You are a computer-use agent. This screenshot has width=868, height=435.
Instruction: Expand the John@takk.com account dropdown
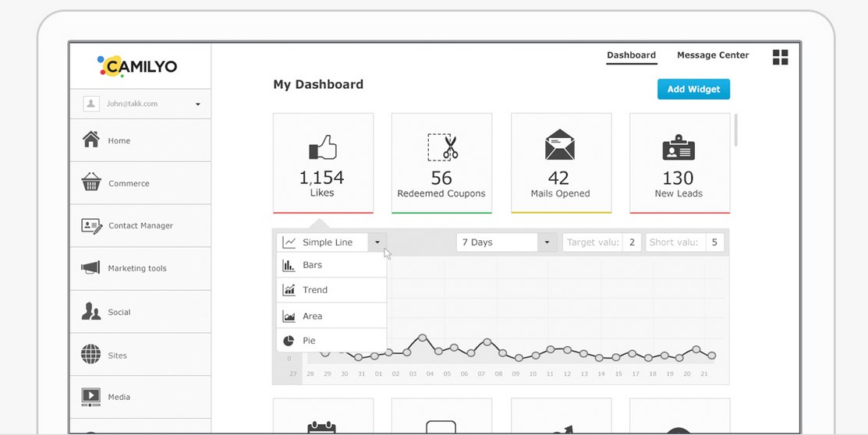click(197, 104)
